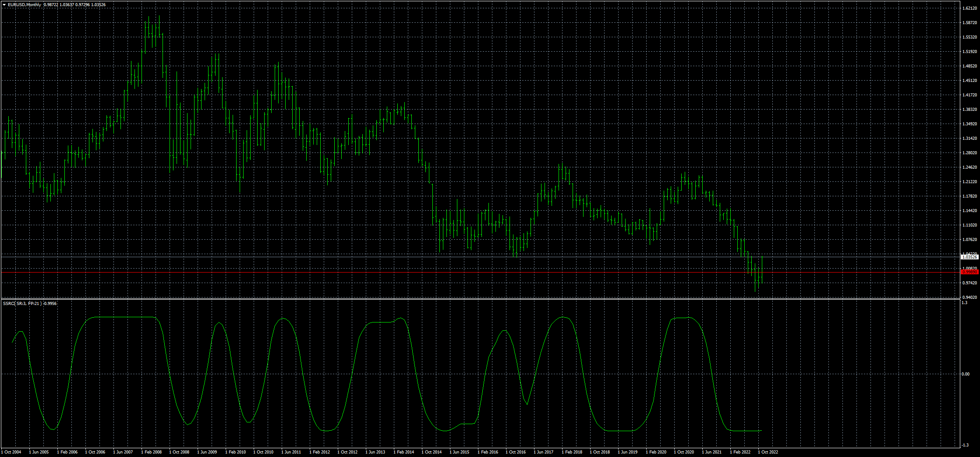Click the 1 Feb 2008 date label
Screen dimensions: 980x457
click(x=151, y=452)
